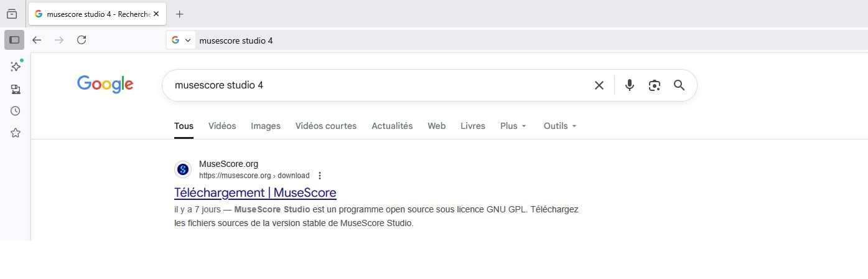Image resolution: width=868 pixels, height=279 pixels.
Task: Click the musescore.org download URL breadcrumb
Action: click(x=254, y=176)
